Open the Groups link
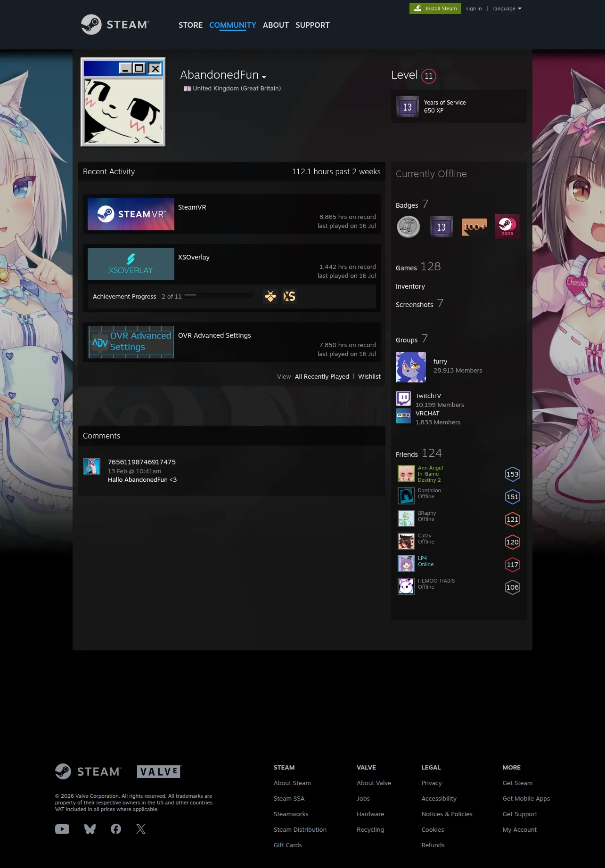 pyautogui.click(x=412, y=339)
